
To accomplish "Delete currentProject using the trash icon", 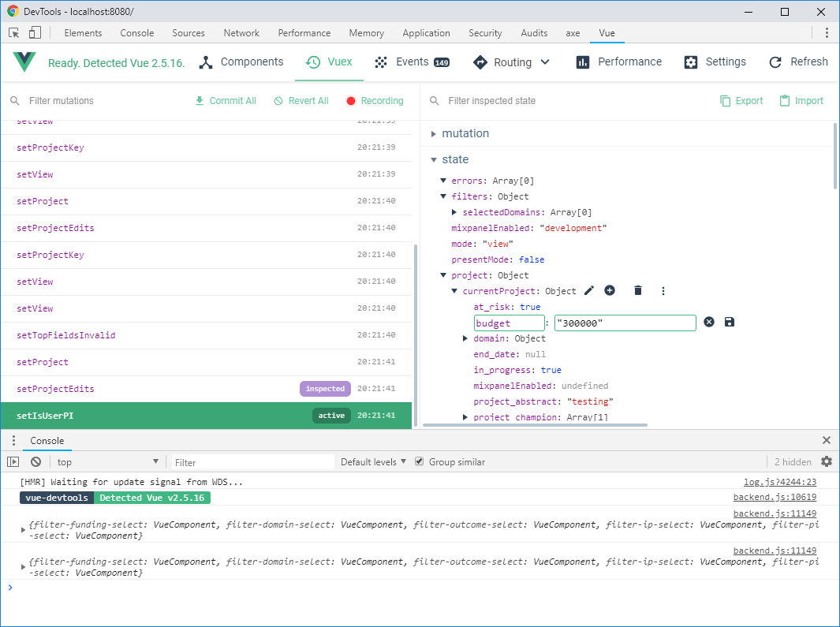I will coord(637,290).
